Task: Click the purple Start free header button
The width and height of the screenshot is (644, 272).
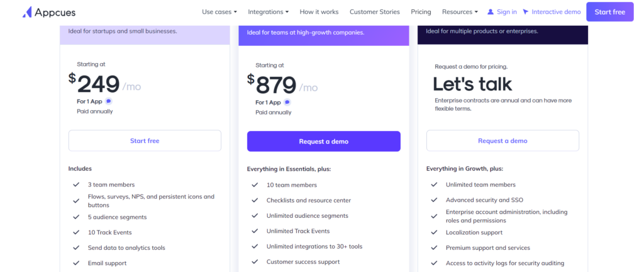Action: (x=610, y=12)
